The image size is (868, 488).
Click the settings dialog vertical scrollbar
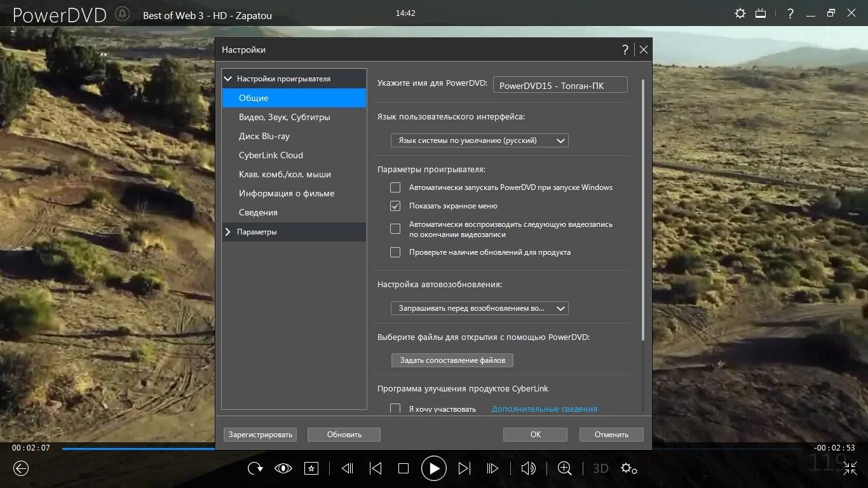pyautogui.click(x=643, y=210)
